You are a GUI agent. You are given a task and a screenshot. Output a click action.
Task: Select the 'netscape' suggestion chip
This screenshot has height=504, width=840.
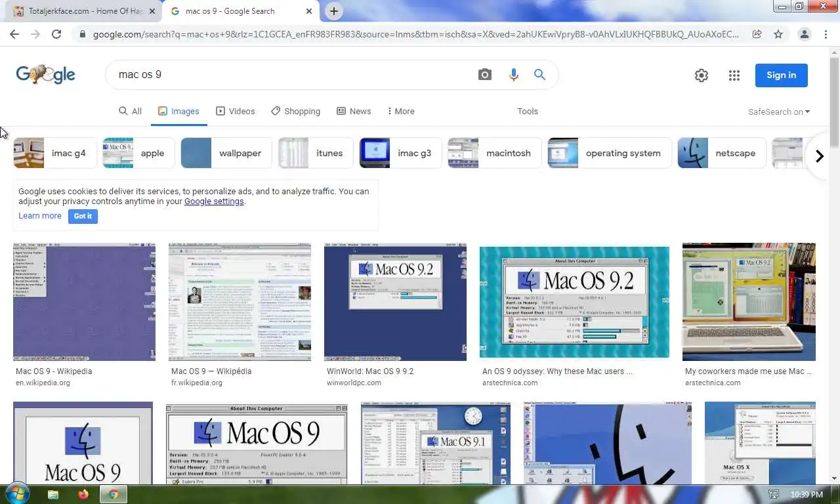[721, 153]
